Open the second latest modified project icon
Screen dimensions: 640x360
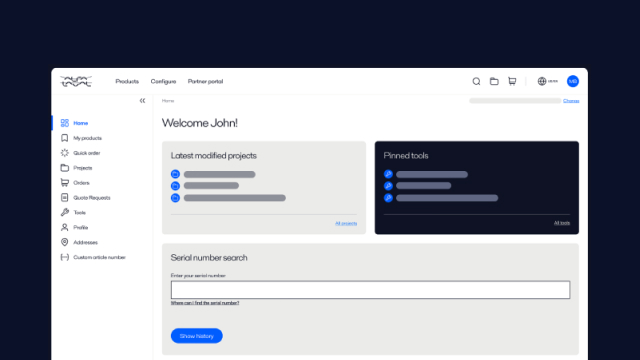click(x=175, y=186)
